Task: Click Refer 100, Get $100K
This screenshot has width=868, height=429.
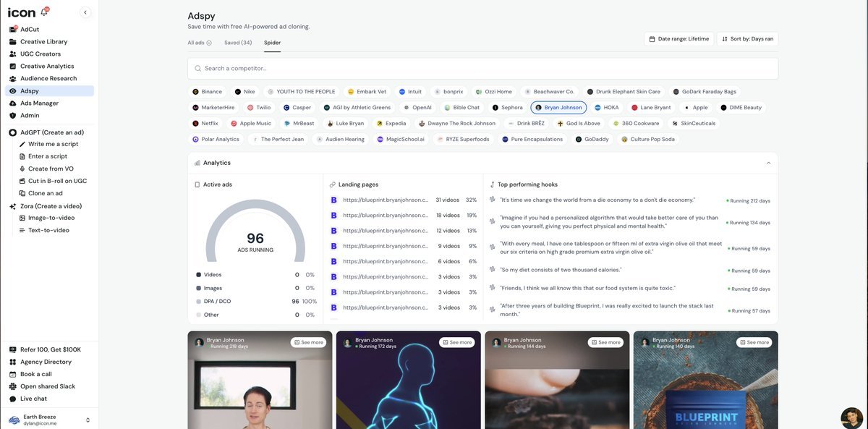Action: (x=50, y=349)
